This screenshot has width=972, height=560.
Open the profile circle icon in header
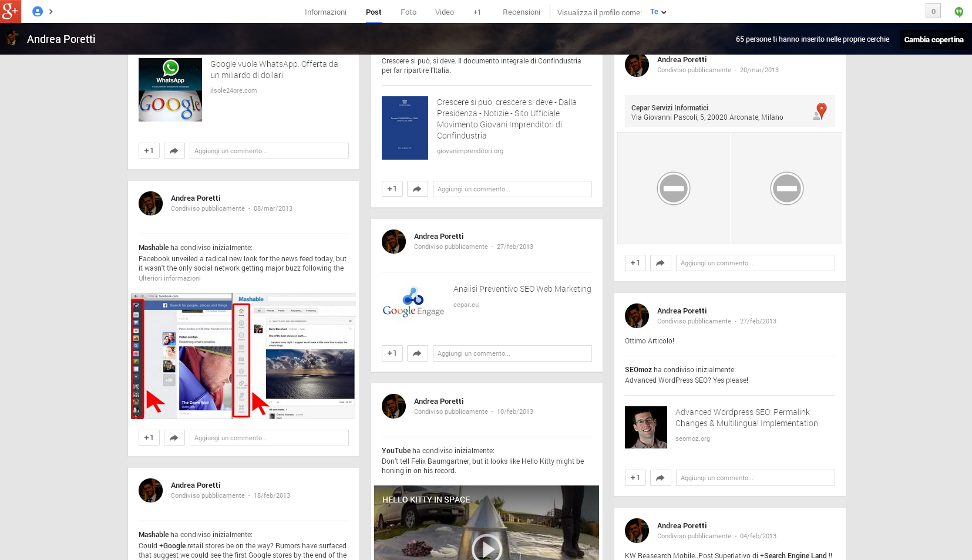pyautogui.click(x=38, y=12)
